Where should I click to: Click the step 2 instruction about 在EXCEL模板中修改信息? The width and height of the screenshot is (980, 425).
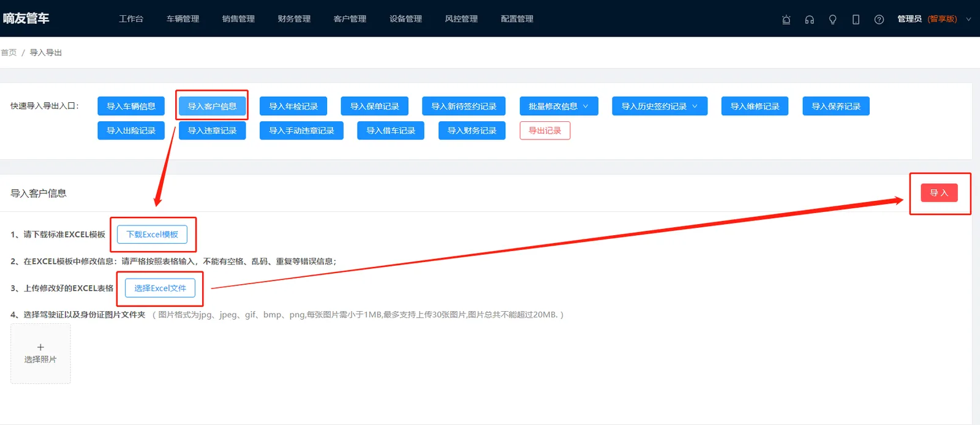[x=173, y=261]
